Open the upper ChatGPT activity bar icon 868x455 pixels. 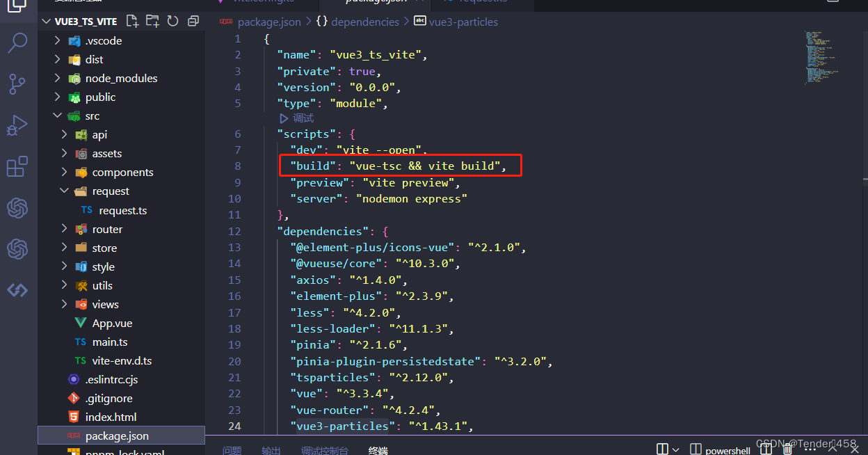coord(17,208)
